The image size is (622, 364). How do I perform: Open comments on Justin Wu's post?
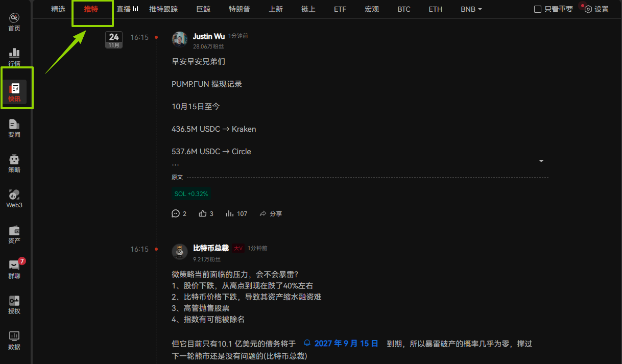(x=176, y=213)
